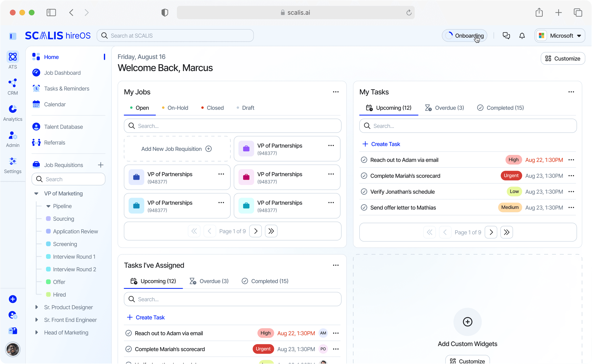Open the notifications bell
Image resolution: width=592 pixels, height=364 pixels.
tap(522, 36)
